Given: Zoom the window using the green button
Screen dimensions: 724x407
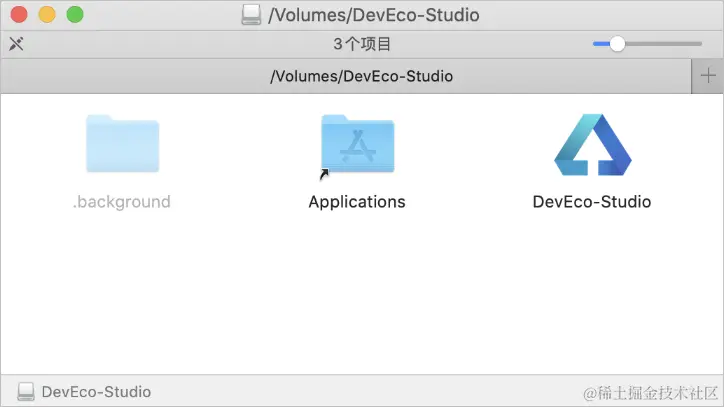Looking at the screenshot, I should 75,15.
